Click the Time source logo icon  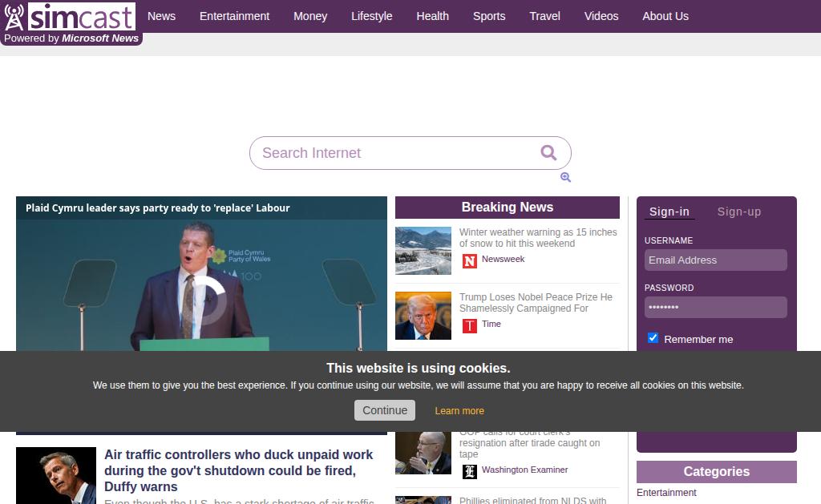470,325
